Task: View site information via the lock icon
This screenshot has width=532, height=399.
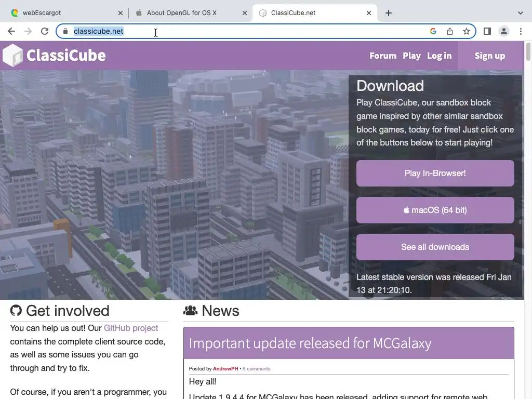Action: [x=65, y=31]
